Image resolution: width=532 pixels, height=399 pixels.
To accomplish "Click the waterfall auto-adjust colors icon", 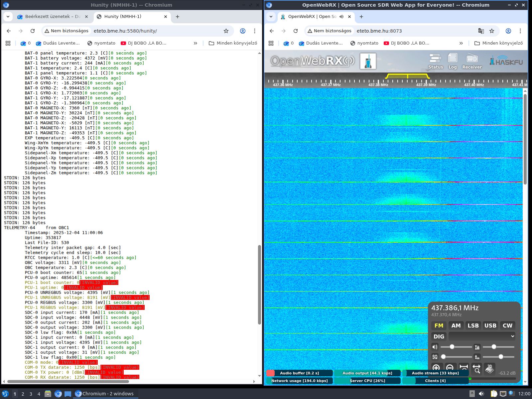I will tap(477, 347).
